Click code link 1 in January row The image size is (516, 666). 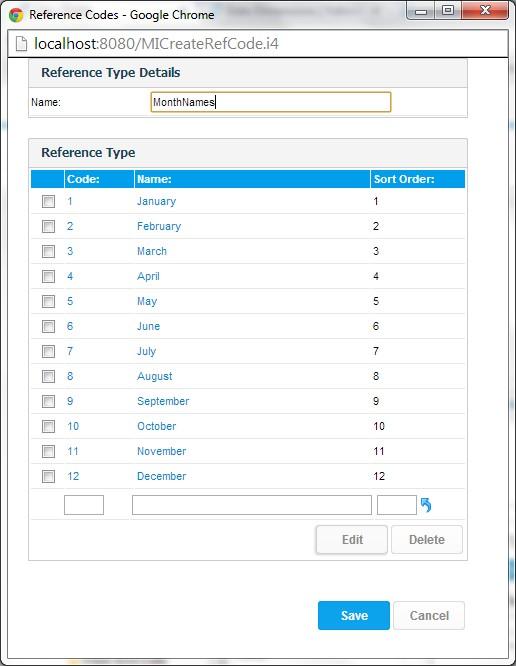pyautogui.click(x=70, y=201)
